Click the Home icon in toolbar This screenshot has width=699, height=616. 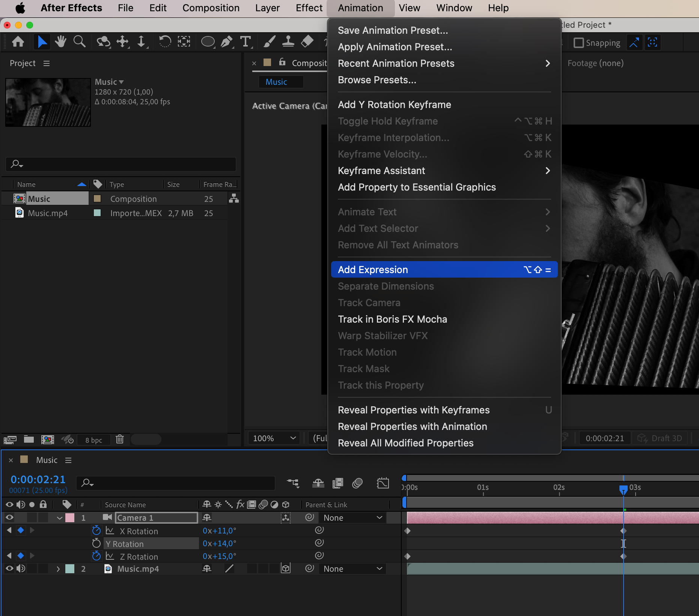point(18,41)
